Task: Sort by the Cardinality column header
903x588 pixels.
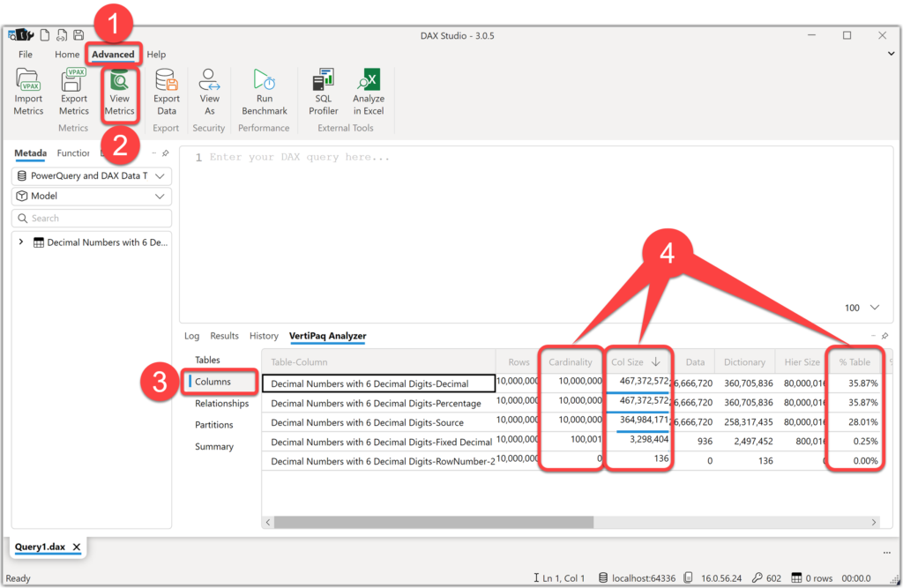Action: click(571, 361)
